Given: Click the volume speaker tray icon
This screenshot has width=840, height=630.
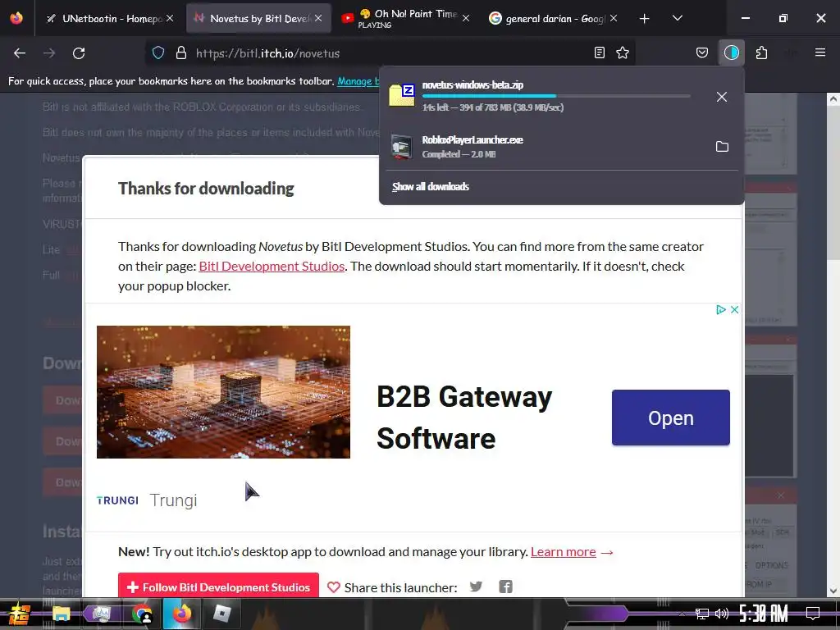Looking at the screenshot, I should point(722,614).
